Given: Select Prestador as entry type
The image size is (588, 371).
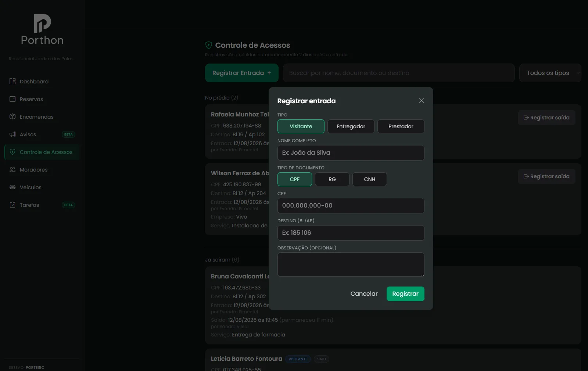Looking at the screenshot, I should 401,126.
